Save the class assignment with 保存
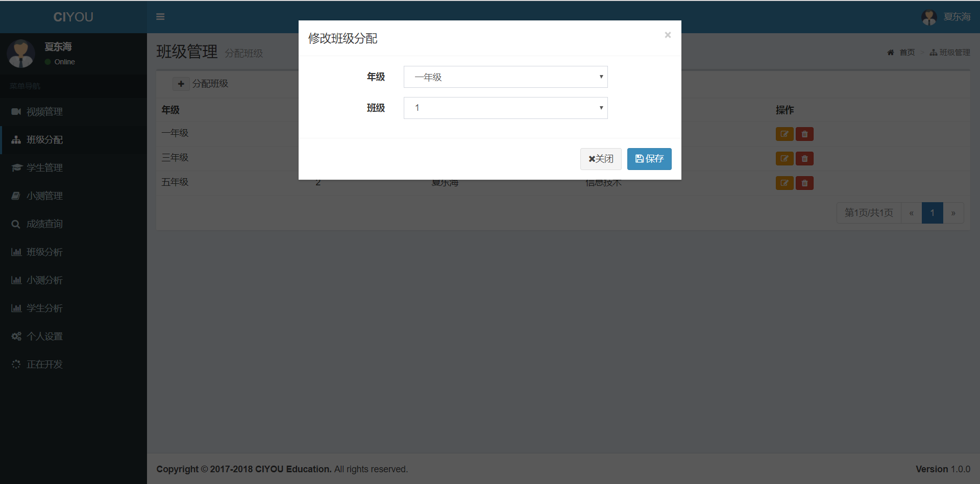Screen dimensions: 980x484 649,159
